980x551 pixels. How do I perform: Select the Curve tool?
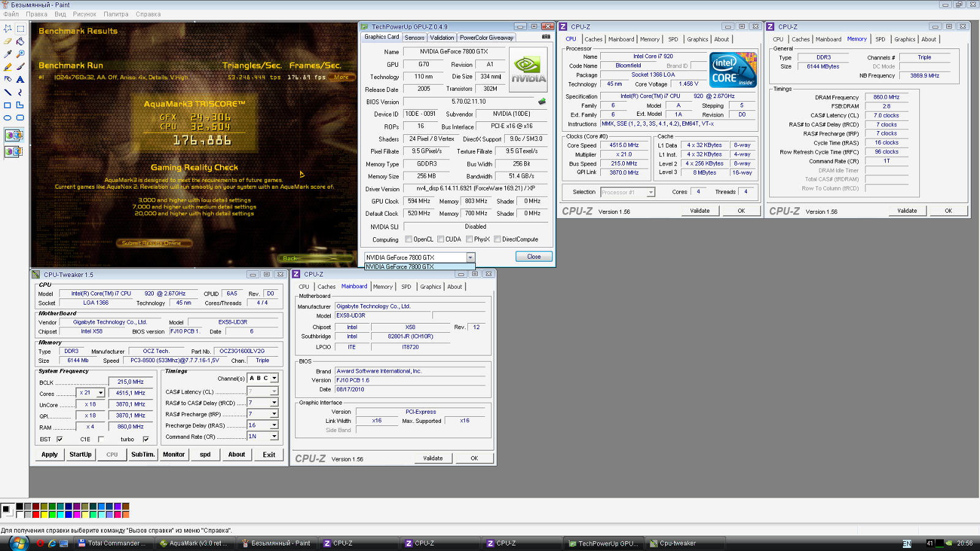(x=20, y=92)
